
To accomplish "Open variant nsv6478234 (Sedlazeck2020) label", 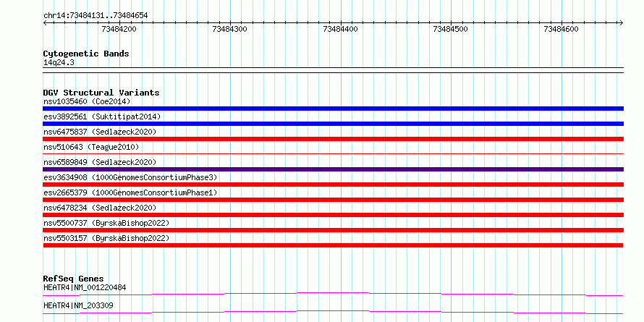I will [100, 208].
